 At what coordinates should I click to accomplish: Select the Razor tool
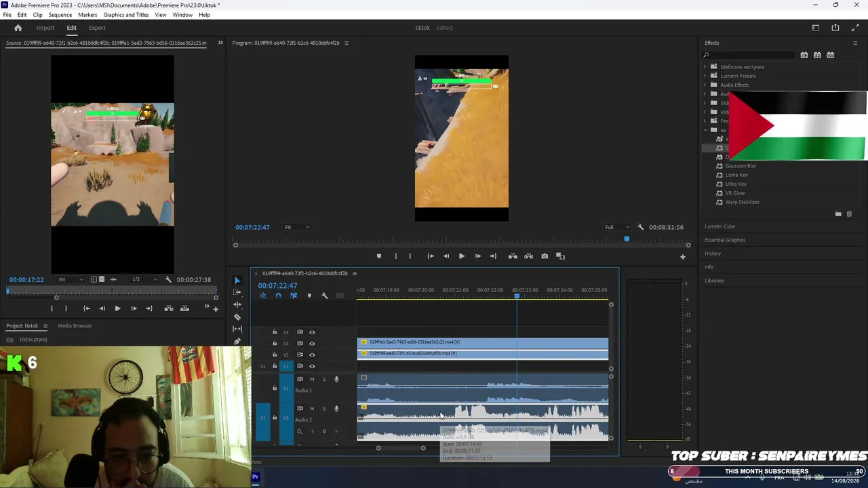[x=237, y=317]
